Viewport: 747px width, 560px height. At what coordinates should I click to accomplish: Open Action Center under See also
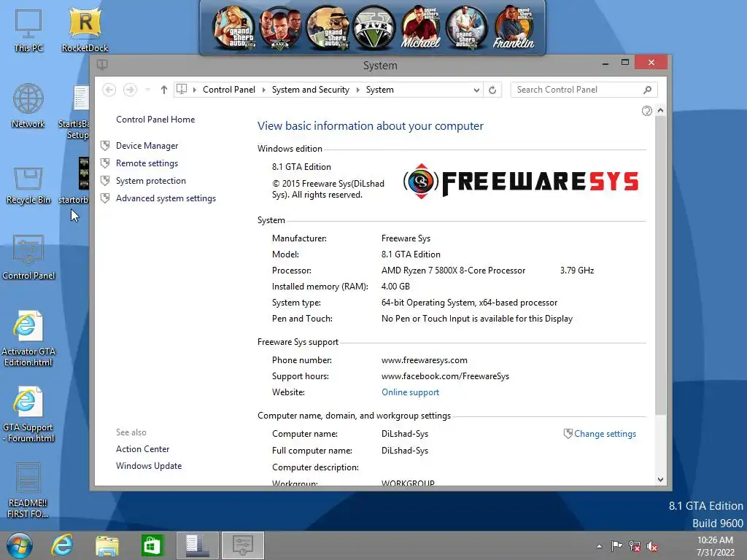[142, 449]
